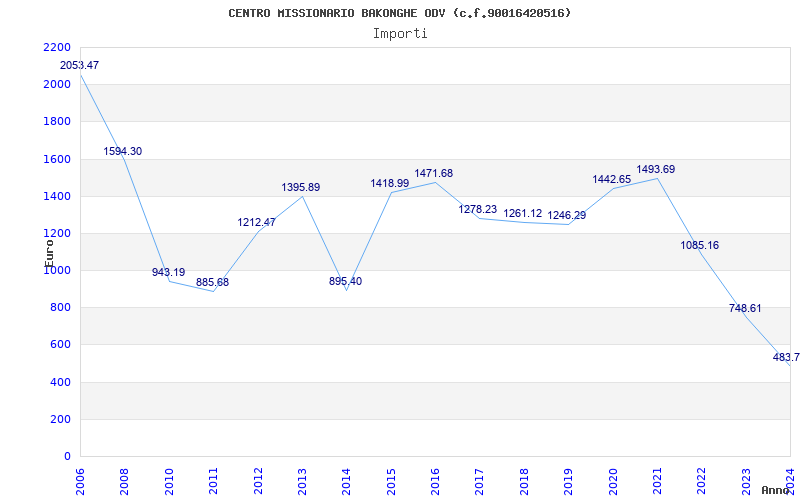Screen dimensions: 800x500
Task: Select the 2024 year axis label
Action: pos(790,481)
